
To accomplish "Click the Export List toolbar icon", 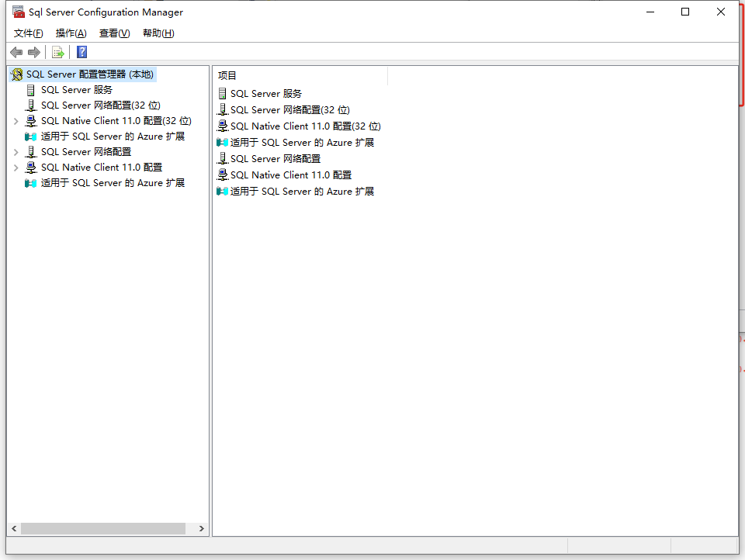I will point(58,52).
